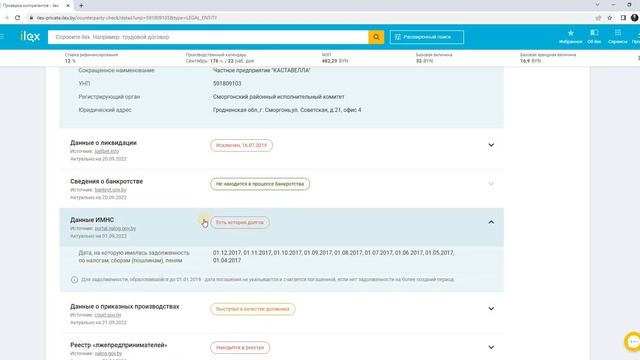
Task: Click the Находится в реестре badge
Action: (x=240, y=347)
